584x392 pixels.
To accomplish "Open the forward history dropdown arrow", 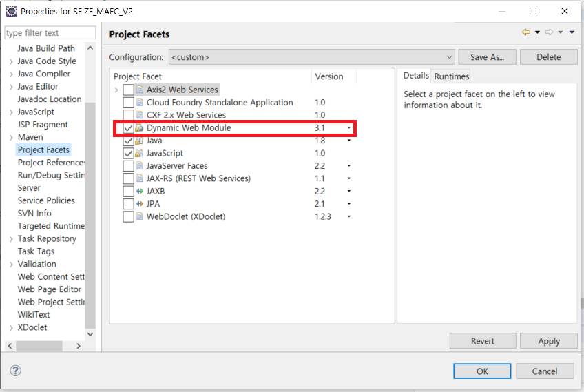I will (x=561, y=32).
